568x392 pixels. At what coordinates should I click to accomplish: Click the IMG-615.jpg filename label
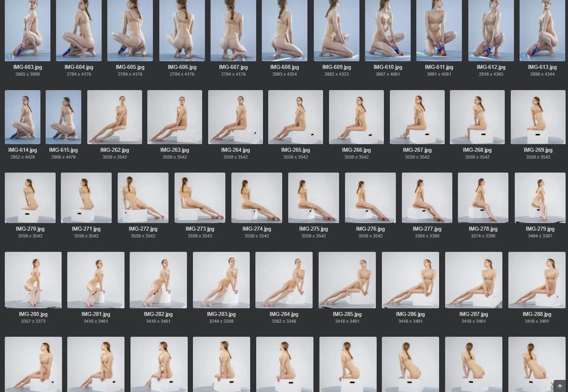coord(63,150)
